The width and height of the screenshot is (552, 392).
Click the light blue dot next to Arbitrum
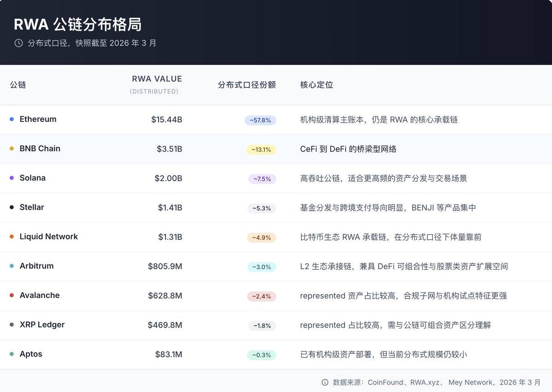[x=11, y=266]
